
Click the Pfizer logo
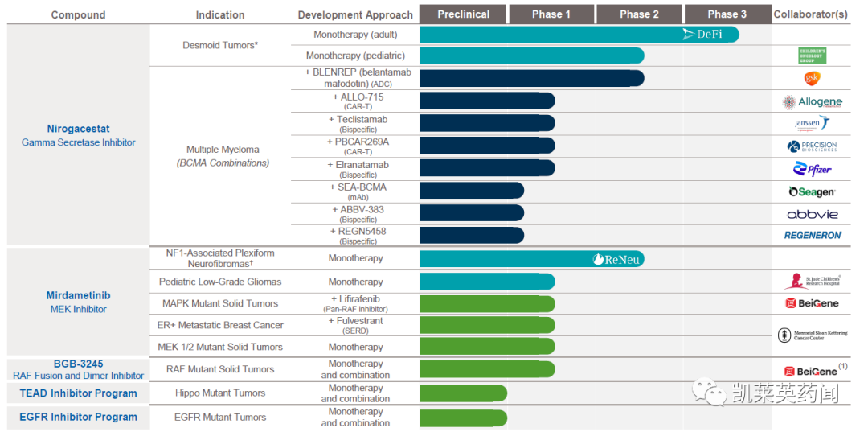(812, 169)
